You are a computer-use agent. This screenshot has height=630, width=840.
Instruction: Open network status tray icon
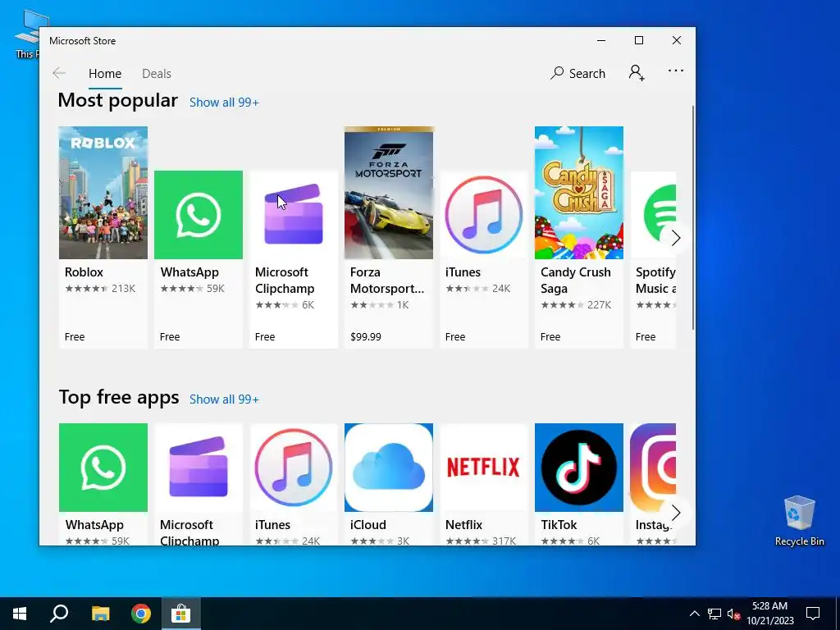click(x=714, y=614)
